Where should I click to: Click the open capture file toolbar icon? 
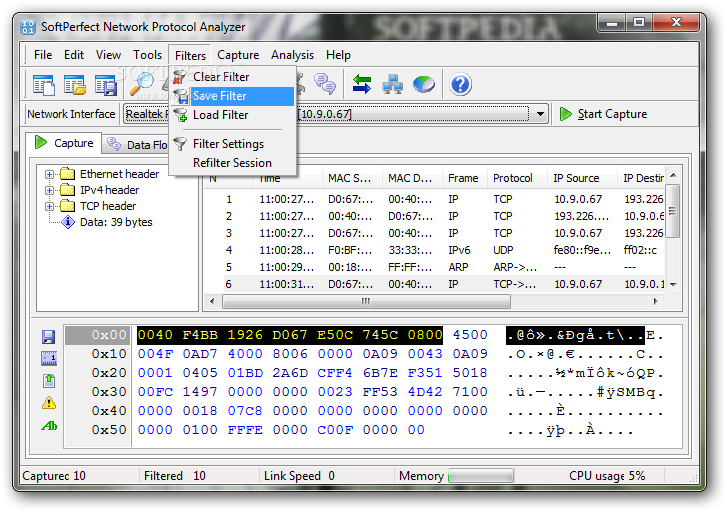coord(75,85)
